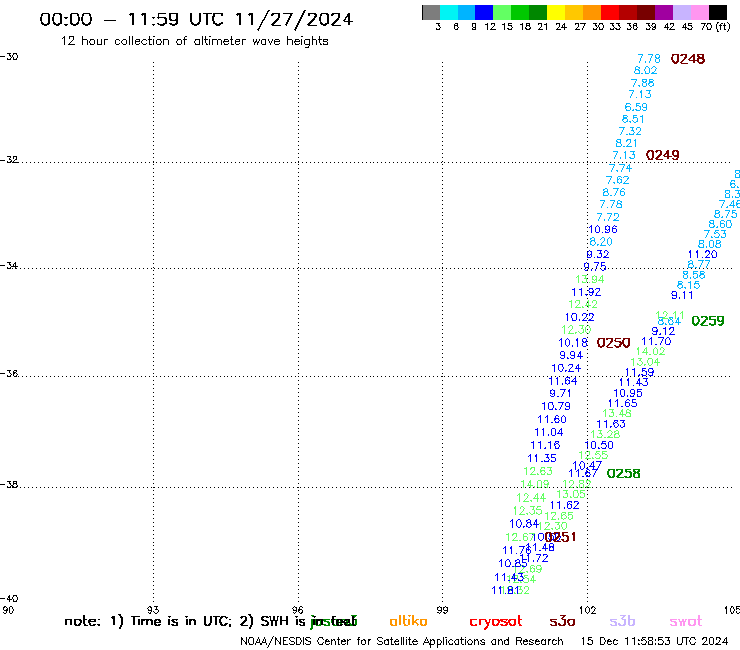Screen dimensions: 740x650
Task: Click the '00:00 – 11:59 UTC 11/27/2024' title
Action: coord(196,19)
